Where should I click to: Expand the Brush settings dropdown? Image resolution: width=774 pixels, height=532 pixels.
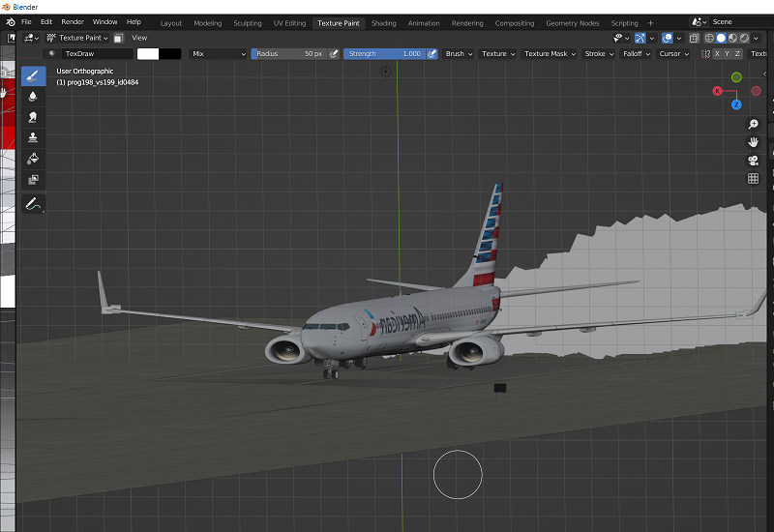point(459,54)
